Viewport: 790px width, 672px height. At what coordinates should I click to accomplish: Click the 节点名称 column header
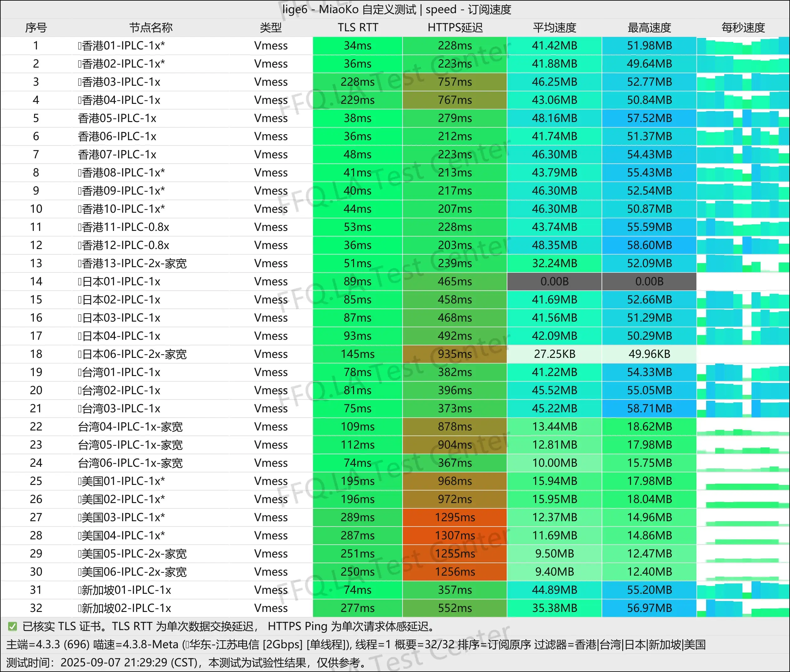point(151,28)
